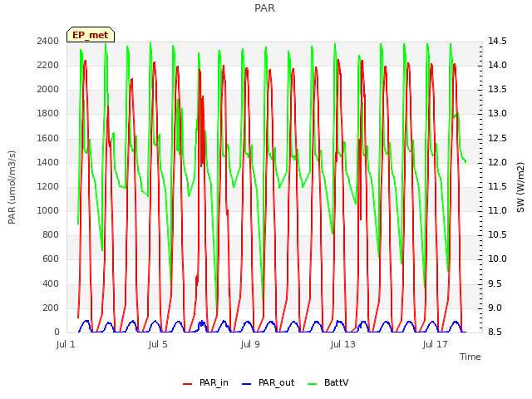
Task: Toggle the PAR_out legend entry
Action: pyautogui.click(x=268, y=382)
